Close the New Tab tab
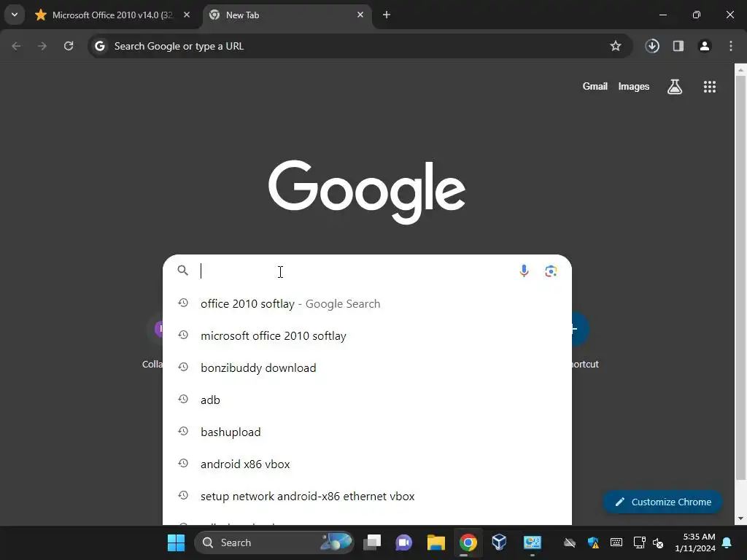 pyautogui.click(x=360, y=15)
